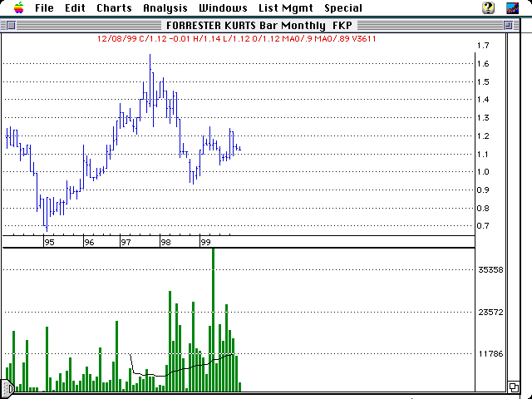Click the 1.0 price axis label
Screen dimensions: 532x399
tap(483, 172)
